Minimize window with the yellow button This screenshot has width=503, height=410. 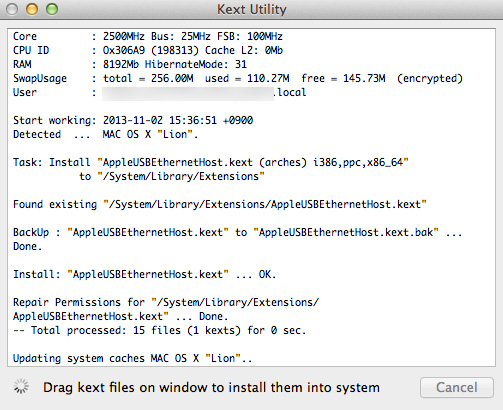[32, 9]
